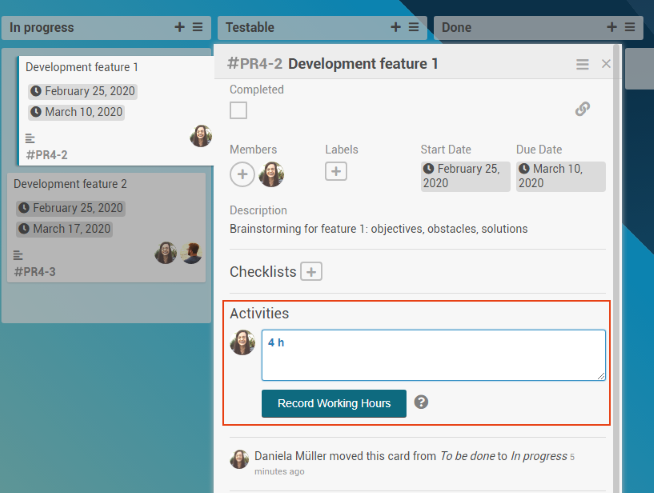Viewport: 654px width, 493px height.
Task: Copy card link via chain icon
Action: coord(582,109)
